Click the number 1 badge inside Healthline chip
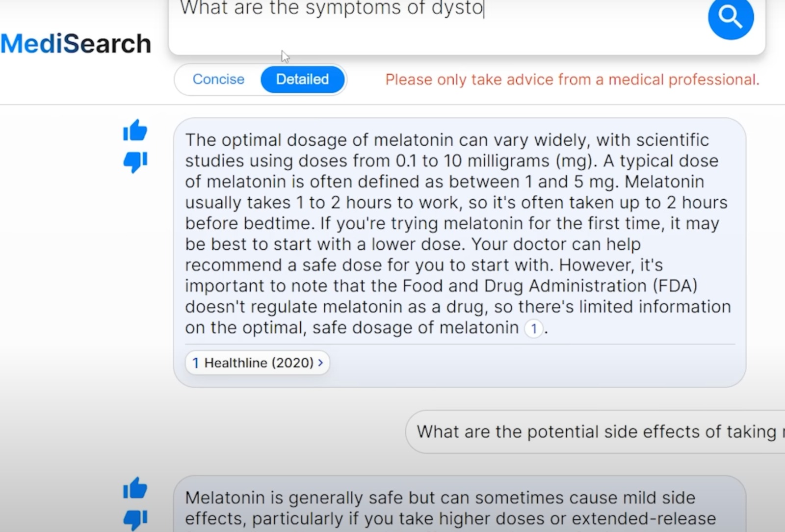This screenshot has width=785, height=532. [x=195, y=363]
